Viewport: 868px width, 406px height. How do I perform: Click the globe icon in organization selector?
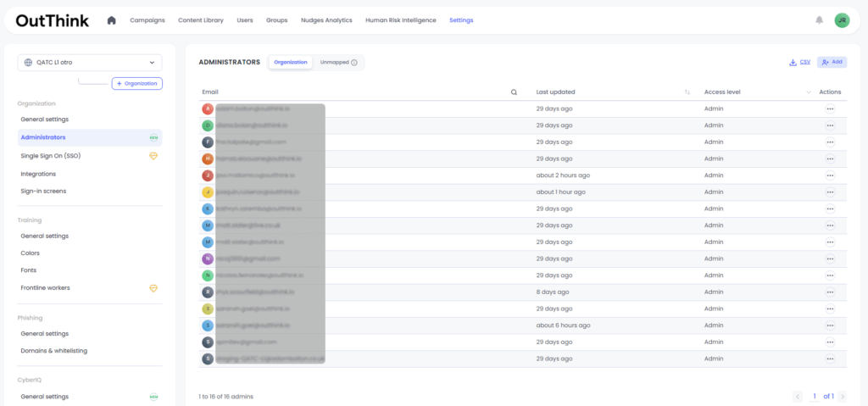pyautogui.click(x=28, y=63)
